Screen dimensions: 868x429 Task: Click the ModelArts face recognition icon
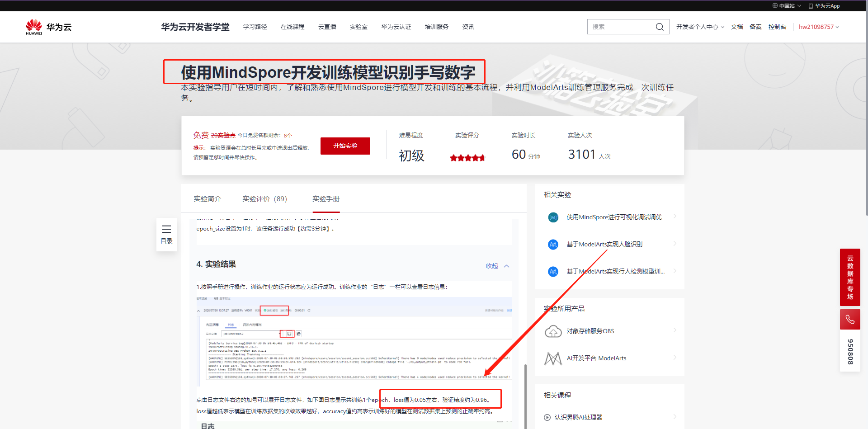coord(553,245)
